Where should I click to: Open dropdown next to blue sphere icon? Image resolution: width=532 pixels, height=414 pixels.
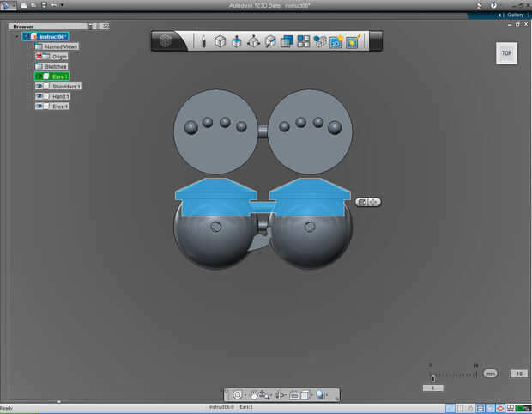pyautogui.click(x=327, y=395)
